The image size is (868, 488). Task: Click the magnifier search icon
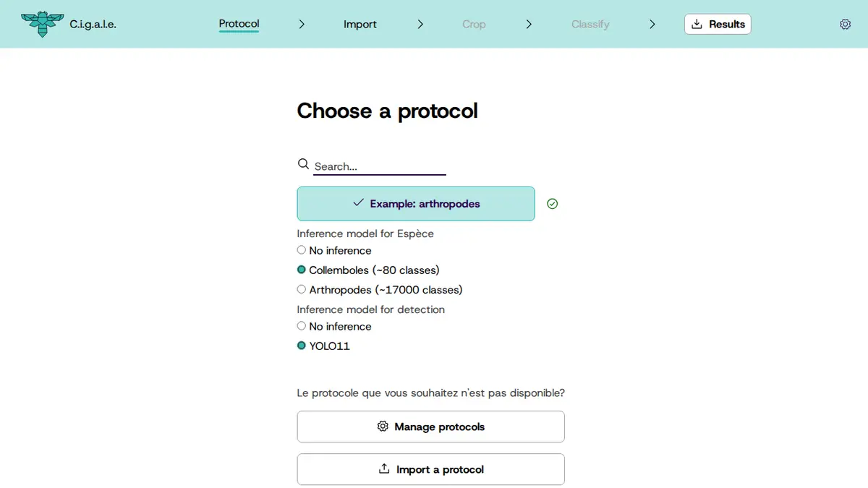pos(304,164)
